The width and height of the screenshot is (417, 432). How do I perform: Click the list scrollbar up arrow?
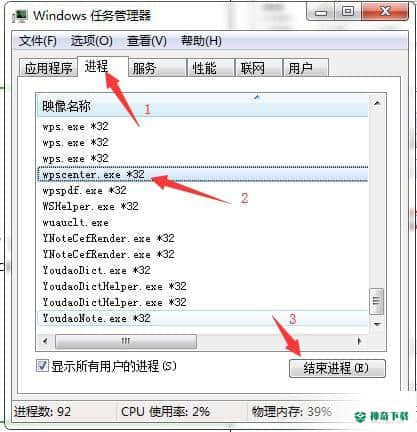pos(377,103)
